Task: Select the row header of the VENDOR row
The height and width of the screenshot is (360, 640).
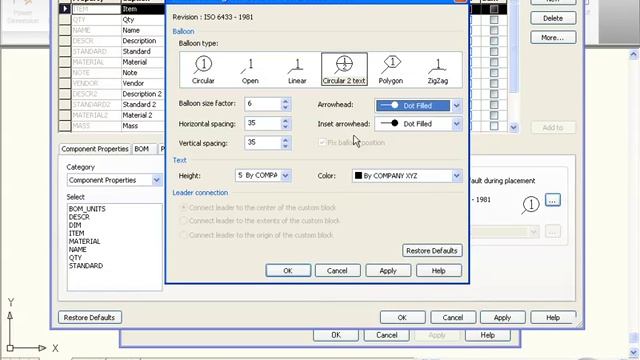Action: pyautogui.click(x=65, y=83)
